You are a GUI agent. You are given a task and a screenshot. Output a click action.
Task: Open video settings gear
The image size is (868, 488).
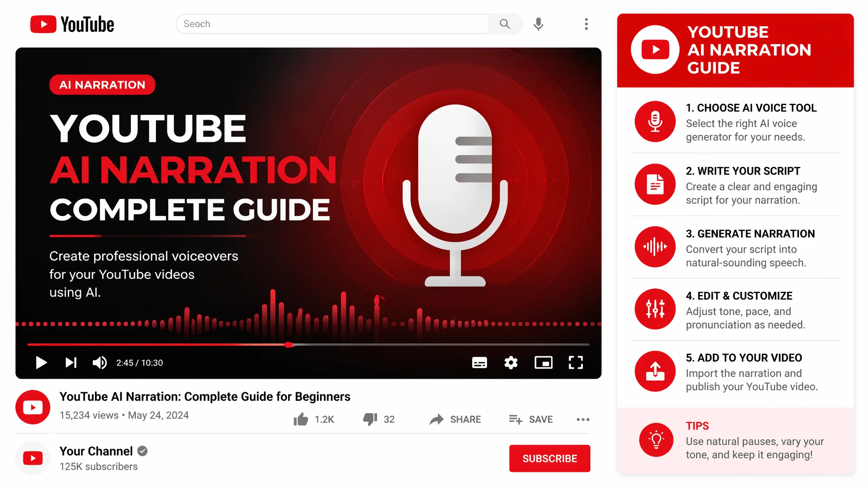[511, 363]
